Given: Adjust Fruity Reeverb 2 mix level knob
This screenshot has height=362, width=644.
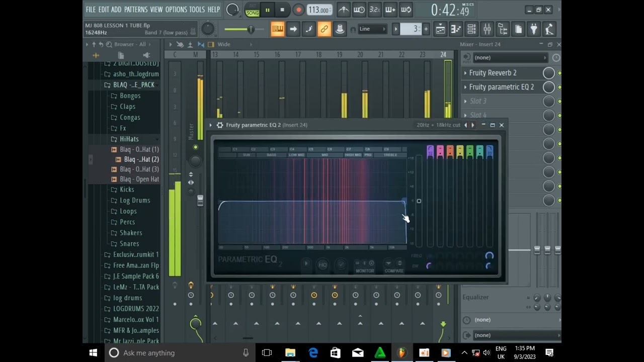Looking at the screenshot, I should pyautogui.click(x=549, y=73).
